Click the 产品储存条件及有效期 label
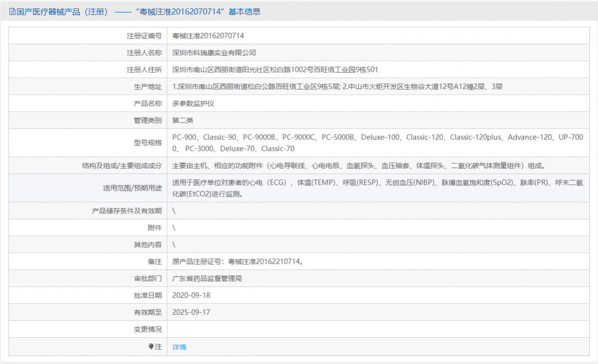This screenshot has height=364, width=598. (127, 211)
